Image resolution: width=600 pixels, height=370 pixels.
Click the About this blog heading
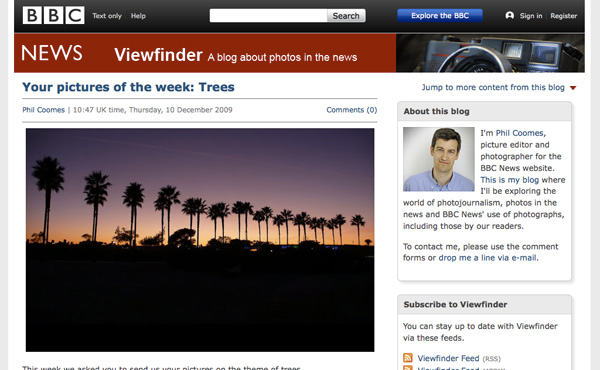pos(436,111)
